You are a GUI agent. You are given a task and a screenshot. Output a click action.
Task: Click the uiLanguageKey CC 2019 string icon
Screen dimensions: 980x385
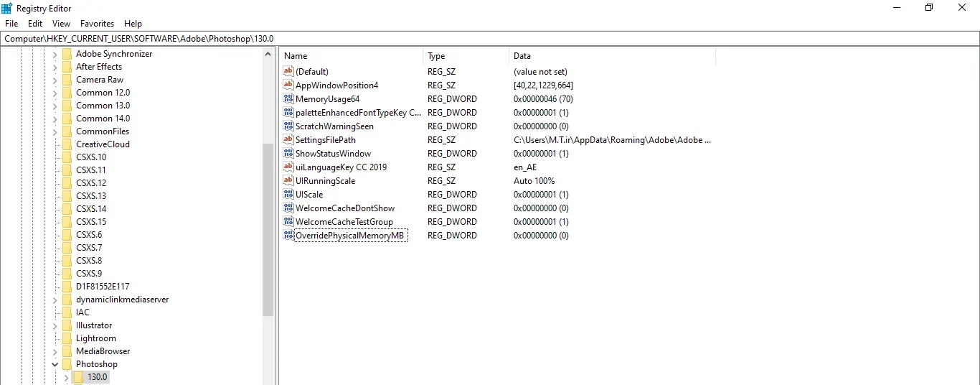pos(288,167)
